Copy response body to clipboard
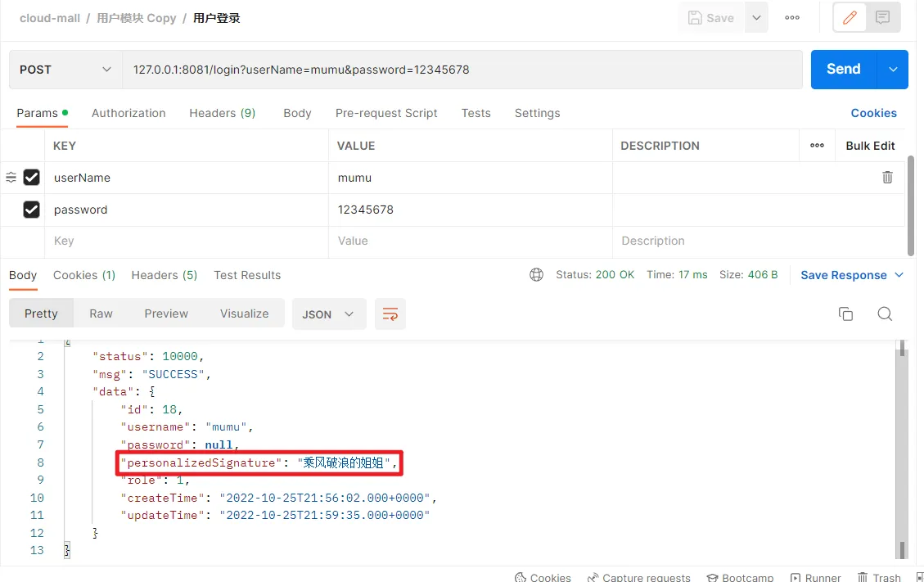Viewport: 924px width, 582px height. pos(845,314)
